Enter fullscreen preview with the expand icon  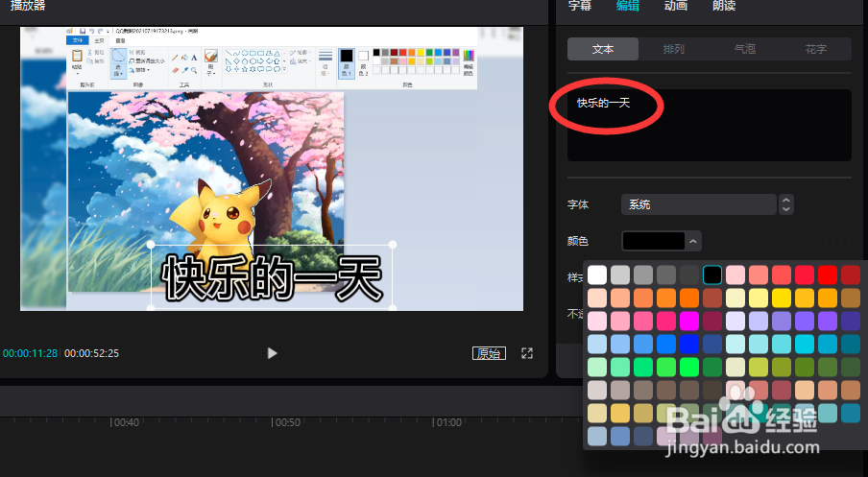527,353
